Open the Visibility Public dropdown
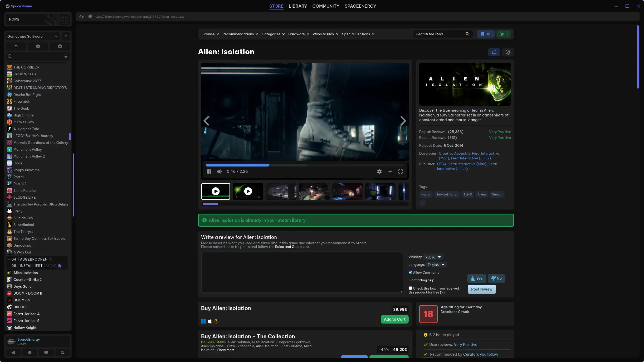Image resolution: width=644 pixels, height=362 pixels. click(433, 257)
